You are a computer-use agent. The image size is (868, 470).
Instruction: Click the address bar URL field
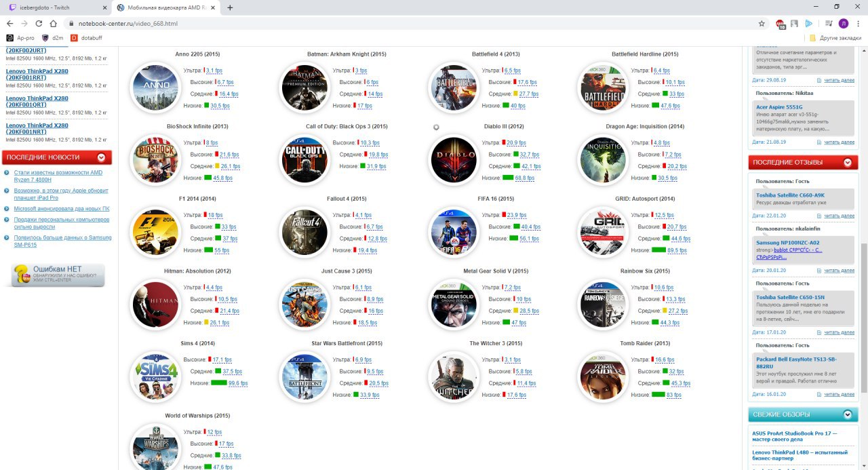coord(407,23)
